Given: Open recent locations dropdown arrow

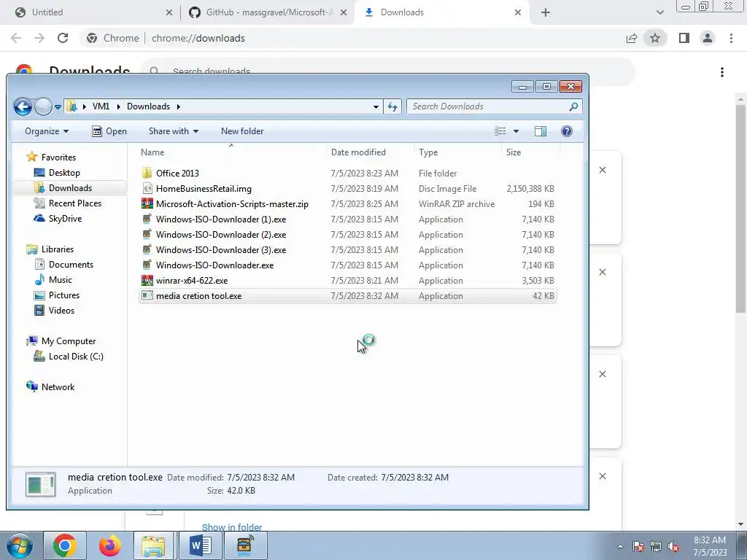Looking at the screenshot, I should 58,107.
